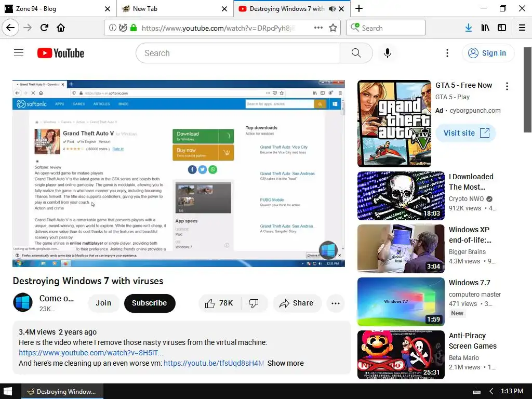Click the Sign in button
Viewport: 532px width, 399px height.
[487, 53]
